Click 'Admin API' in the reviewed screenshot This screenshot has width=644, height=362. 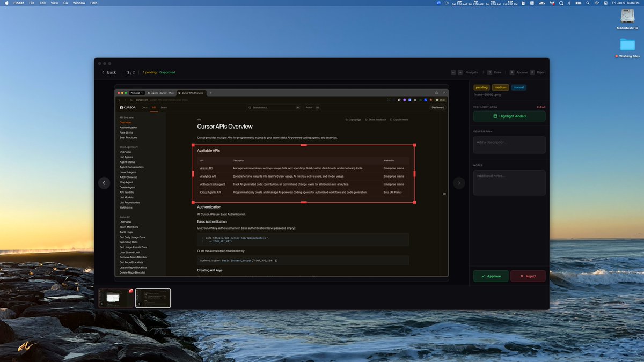click(x=207, y=168)
